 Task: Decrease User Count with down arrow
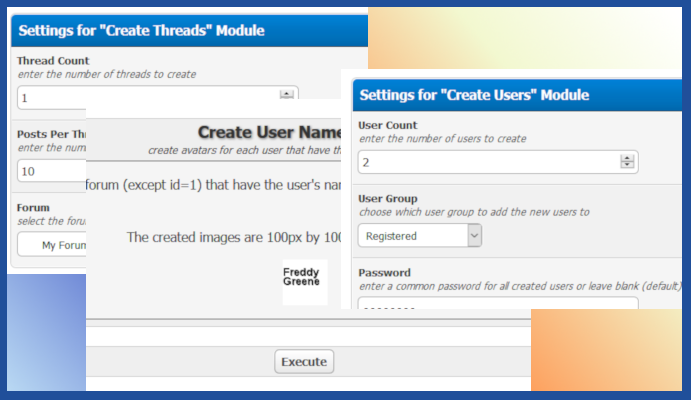click(x=627, y=166)
